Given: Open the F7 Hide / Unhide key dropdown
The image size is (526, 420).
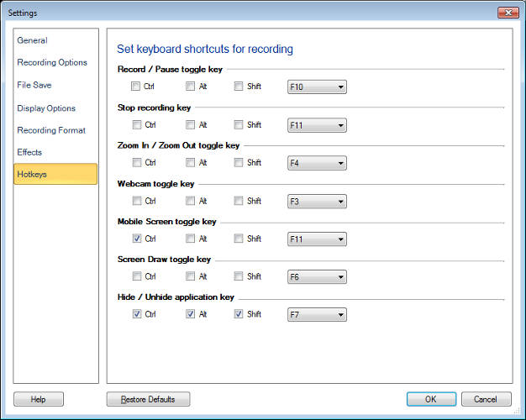Looking at the screenshot, I should click(317, 314).
